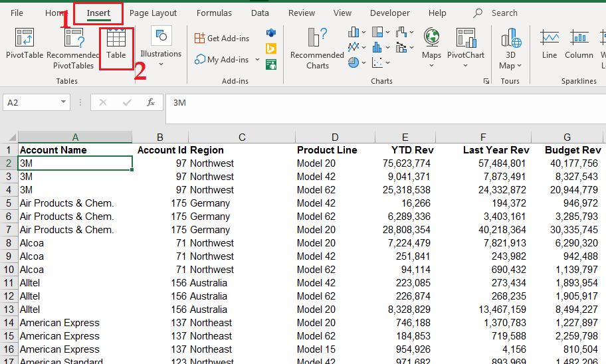Image resolution: width=606 pixels, height=364 pixels.
Task: Select column D header
Action: (x=335, y=137)
